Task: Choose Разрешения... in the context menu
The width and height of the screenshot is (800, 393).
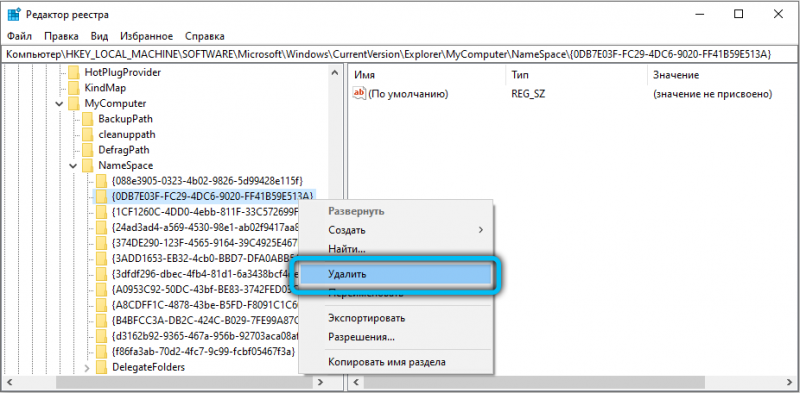Action: [x=395, y=337]
